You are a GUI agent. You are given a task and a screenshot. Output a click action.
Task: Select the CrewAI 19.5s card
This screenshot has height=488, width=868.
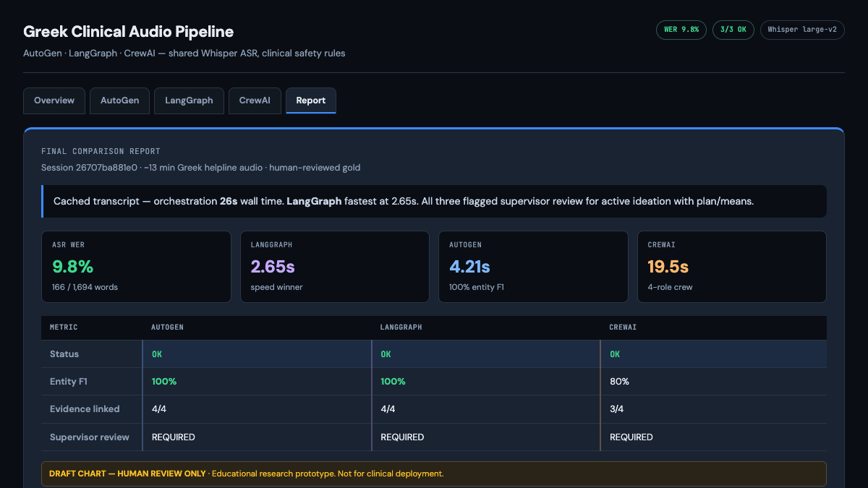[x=732, y=267]
